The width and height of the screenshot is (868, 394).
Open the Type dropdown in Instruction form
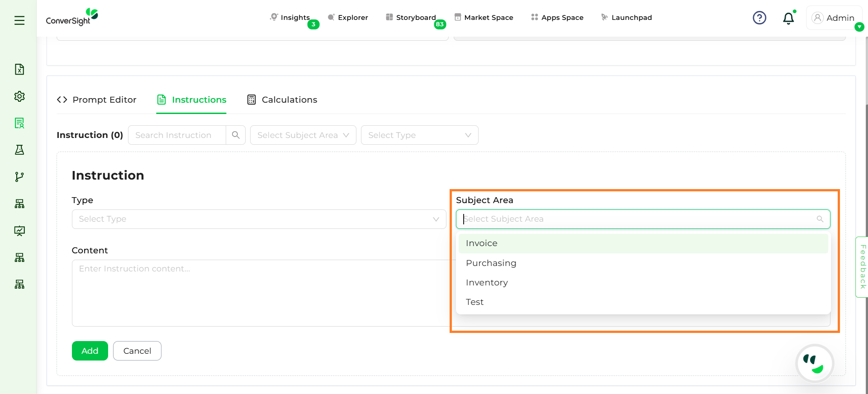259,219
